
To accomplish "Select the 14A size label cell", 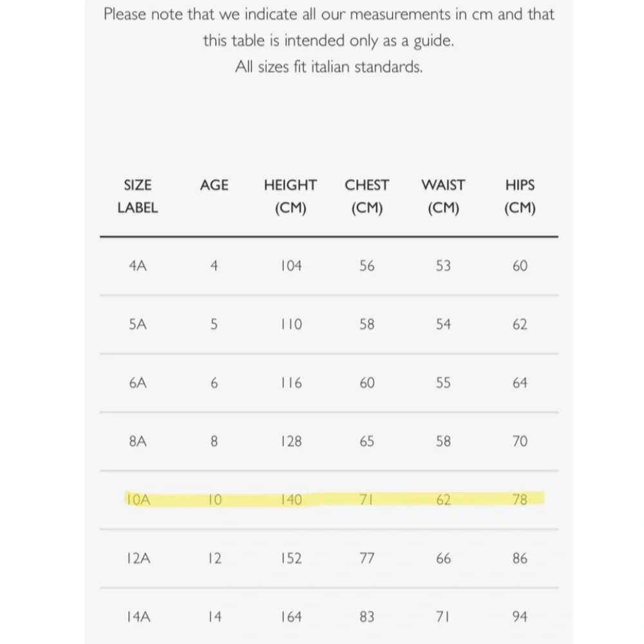I will pos(138,617).
